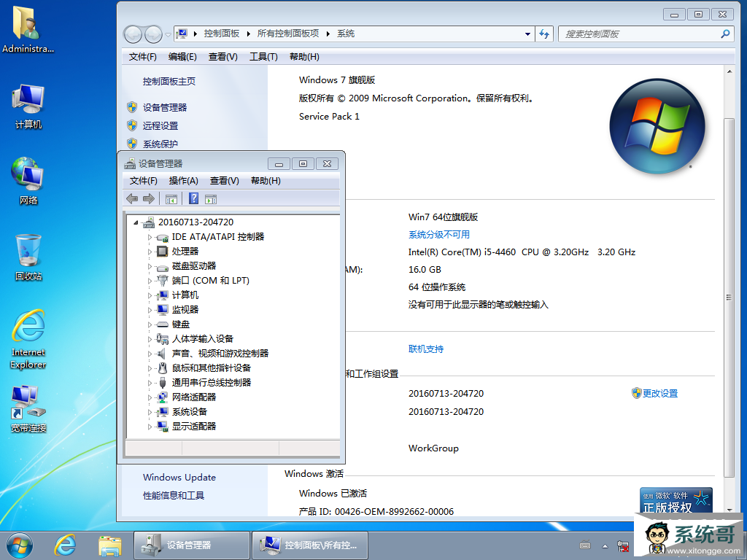Expand the 磁盘驱动器 tree node
The image size is (747, 560).
pos(150,266)
